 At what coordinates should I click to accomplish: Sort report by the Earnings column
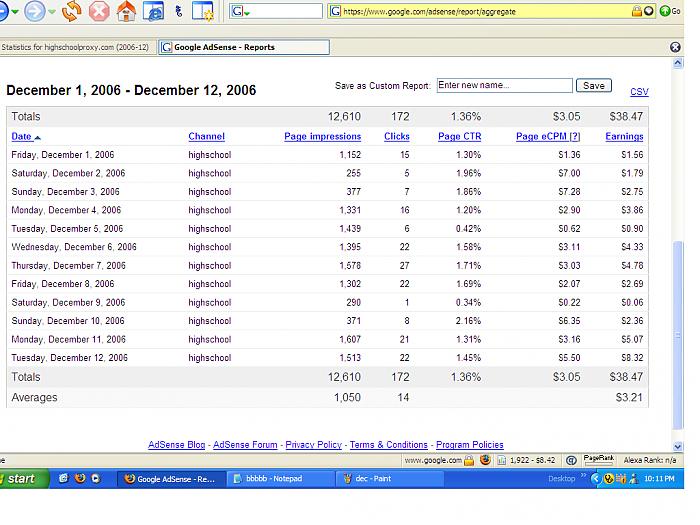[x=624, y=136]
